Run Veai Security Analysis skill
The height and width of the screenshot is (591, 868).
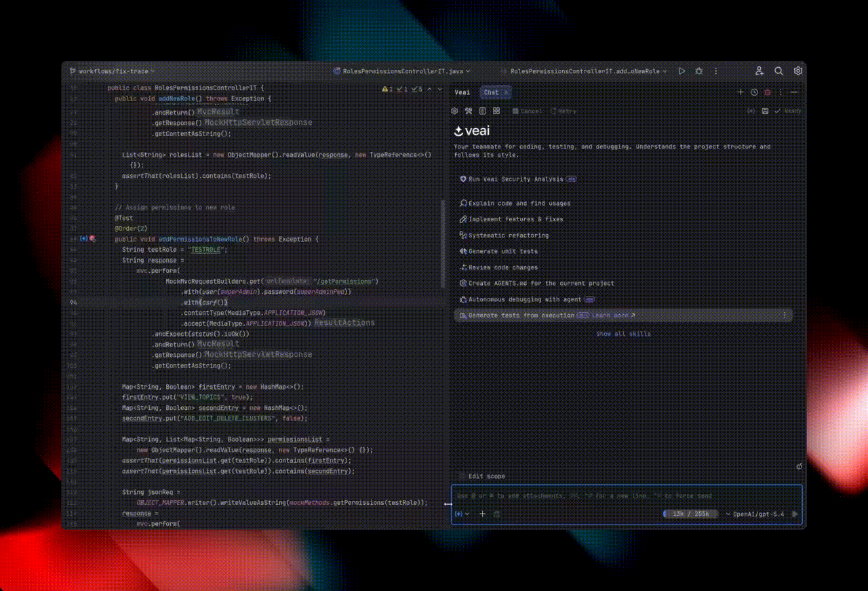click(x=518, y=179)
